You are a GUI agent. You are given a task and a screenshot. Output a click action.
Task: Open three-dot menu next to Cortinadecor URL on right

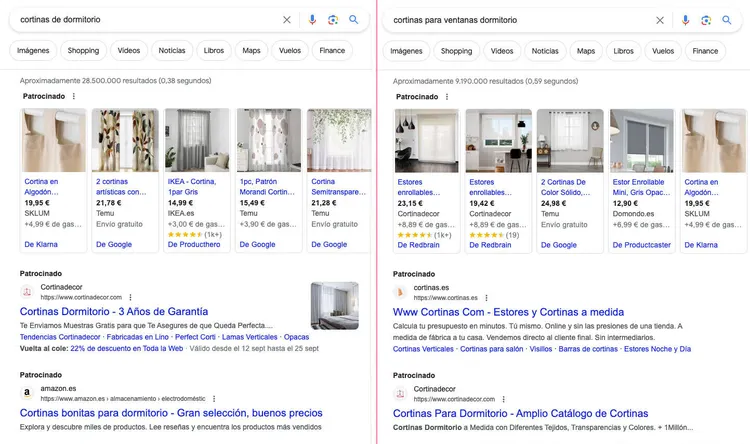pos(503,399)
